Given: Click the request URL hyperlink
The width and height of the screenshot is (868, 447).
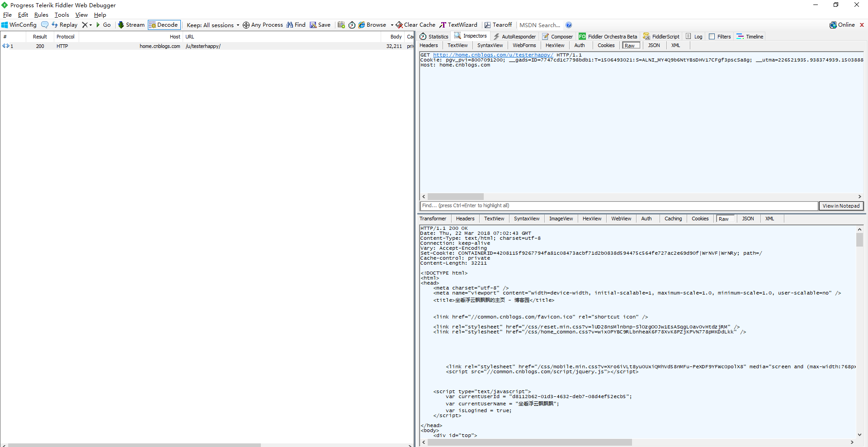Looking at the screenshot, I should click(493, 55).
